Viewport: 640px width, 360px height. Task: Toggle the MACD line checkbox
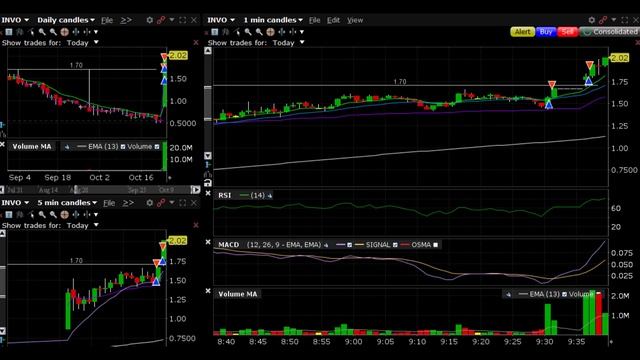tap(349, 245)
